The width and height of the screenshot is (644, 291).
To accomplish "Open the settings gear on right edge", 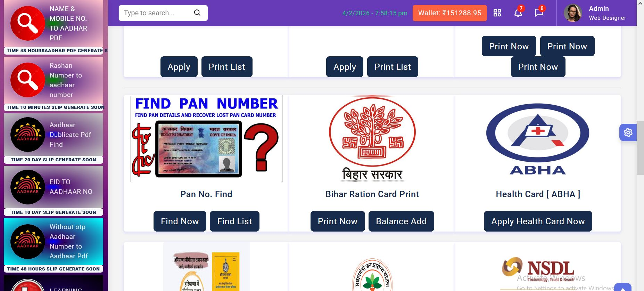I will click(628, 132).
